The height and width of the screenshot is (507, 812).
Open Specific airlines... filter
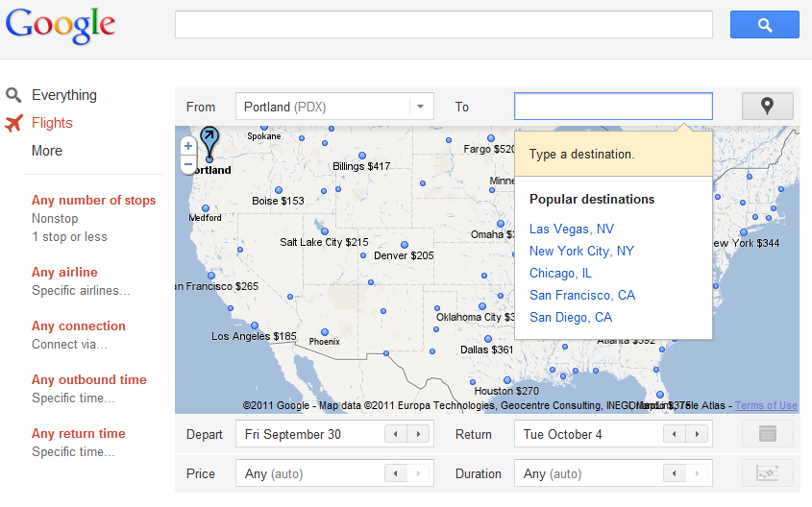coord(81,291)
